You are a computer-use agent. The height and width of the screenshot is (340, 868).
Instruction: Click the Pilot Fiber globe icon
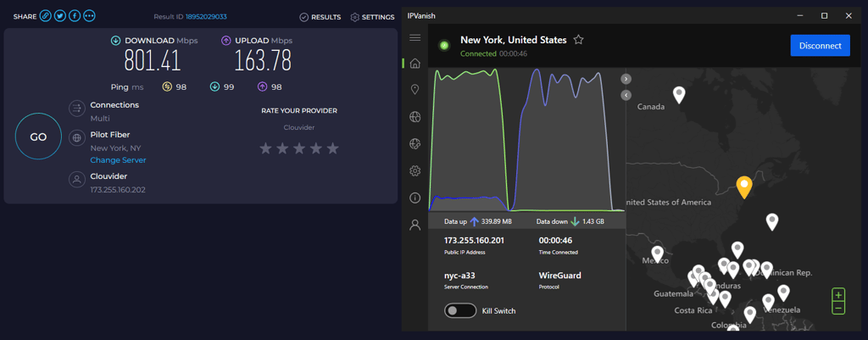[x=77, y=138]
